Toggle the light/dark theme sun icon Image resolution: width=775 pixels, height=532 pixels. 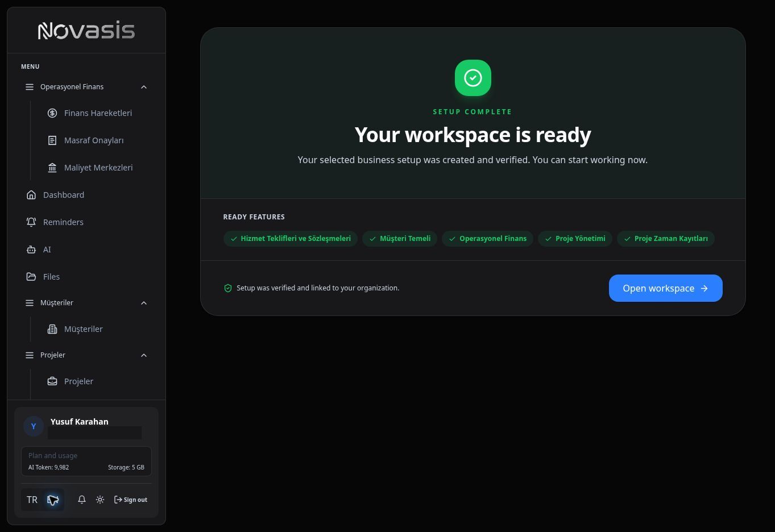[x=100, y=500]
